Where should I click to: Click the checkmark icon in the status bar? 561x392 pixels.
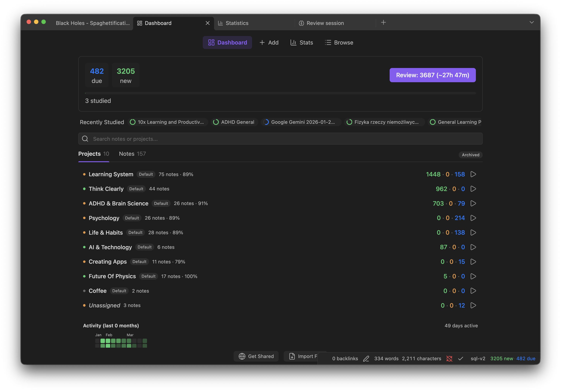461,359
